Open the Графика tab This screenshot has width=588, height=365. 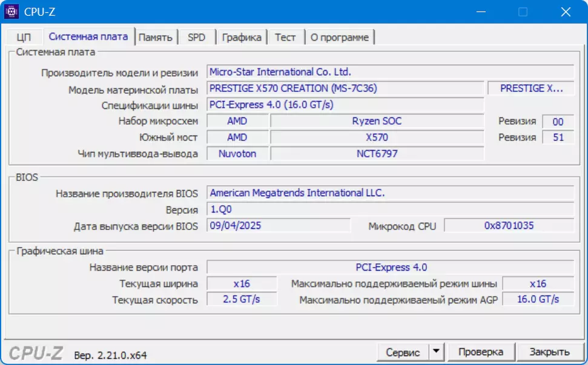[242, 37]
